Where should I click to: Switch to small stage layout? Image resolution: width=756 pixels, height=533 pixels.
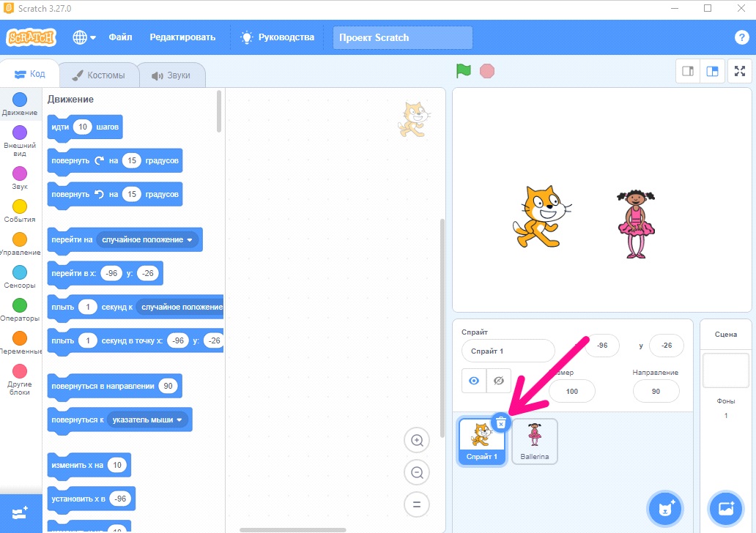(x=688, y=71)
